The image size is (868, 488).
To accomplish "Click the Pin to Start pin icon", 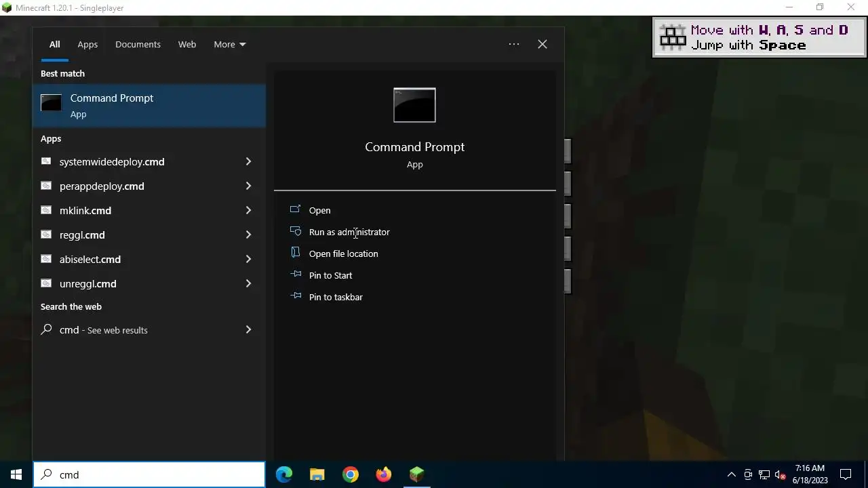I will coord(295,274).
